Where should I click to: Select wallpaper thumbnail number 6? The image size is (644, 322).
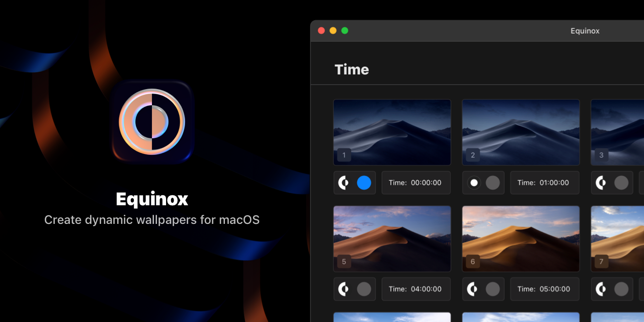tap(521, 238)
